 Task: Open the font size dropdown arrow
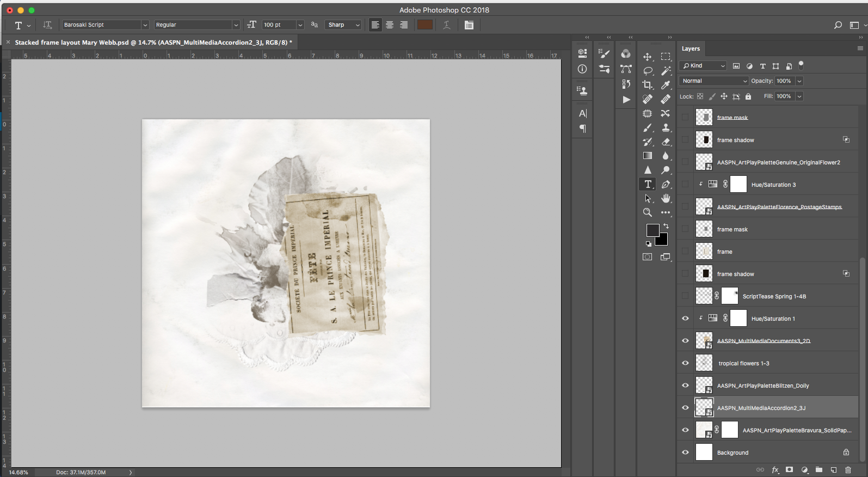click(300, 25)
